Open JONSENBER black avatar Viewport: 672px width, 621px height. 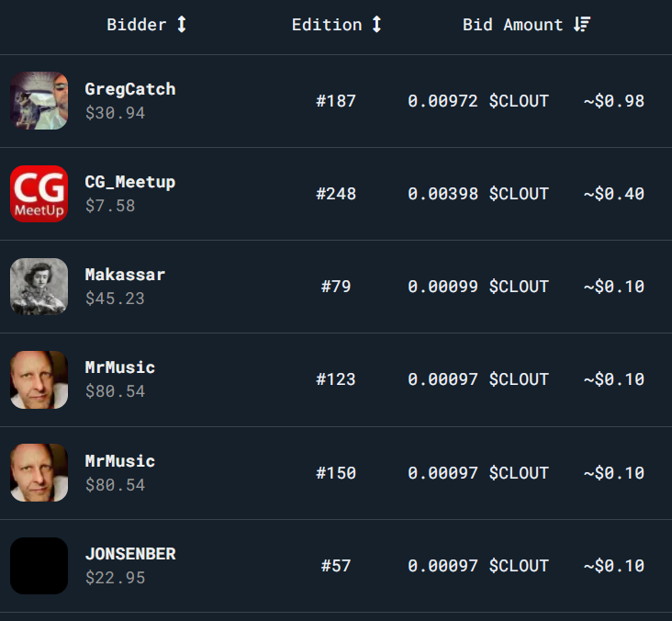39,566
